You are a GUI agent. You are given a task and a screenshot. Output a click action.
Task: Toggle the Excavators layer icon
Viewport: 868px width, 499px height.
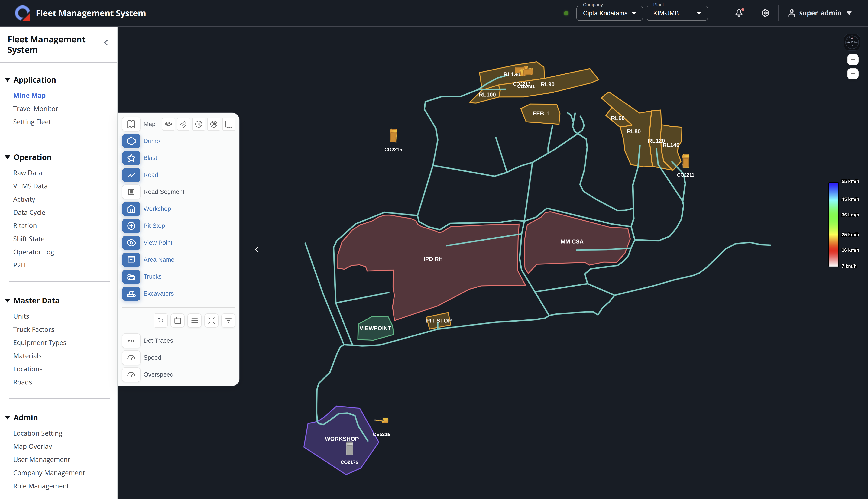(131, 293)
